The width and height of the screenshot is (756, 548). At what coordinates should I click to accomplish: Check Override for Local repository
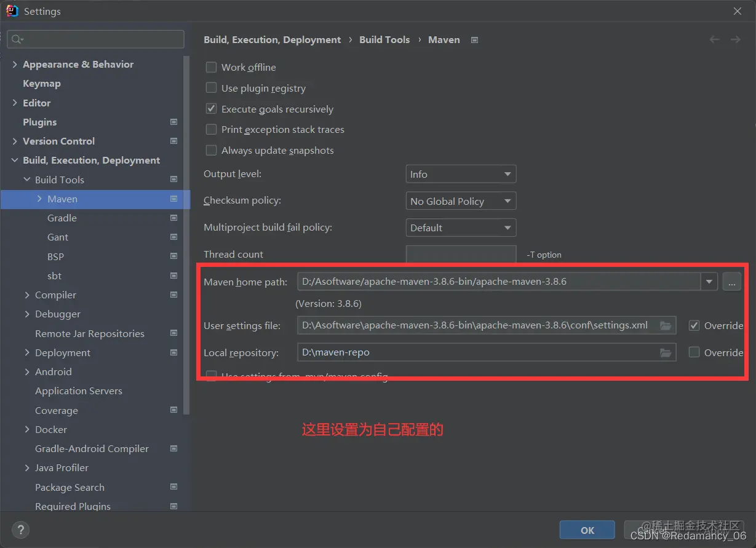(694, 352)
